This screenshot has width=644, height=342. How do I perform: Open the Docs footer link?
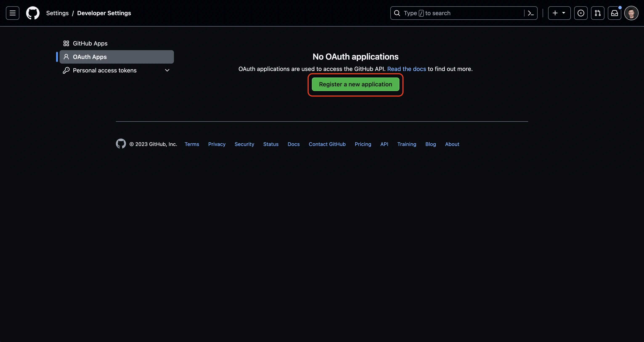pos(293,144)
